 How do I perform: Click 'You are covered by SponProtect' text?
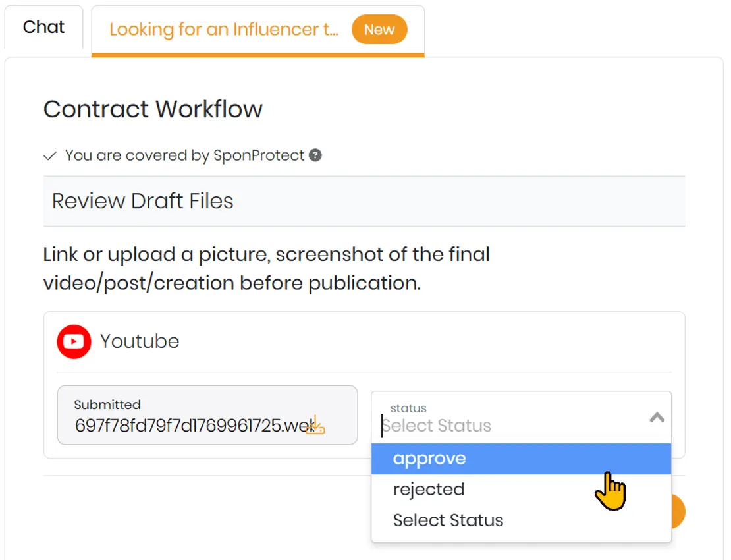point(184,155)
